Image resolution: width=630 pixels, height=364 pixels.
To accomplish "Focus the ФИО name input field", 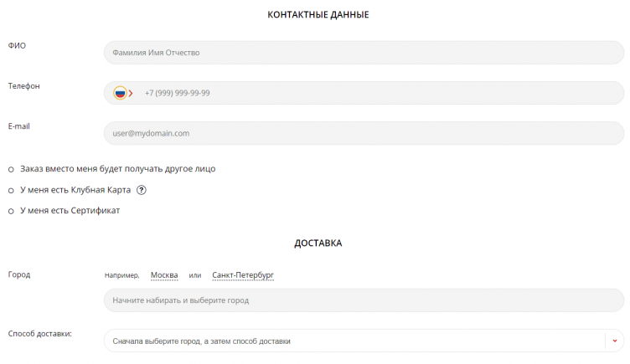I will (364, 53).
